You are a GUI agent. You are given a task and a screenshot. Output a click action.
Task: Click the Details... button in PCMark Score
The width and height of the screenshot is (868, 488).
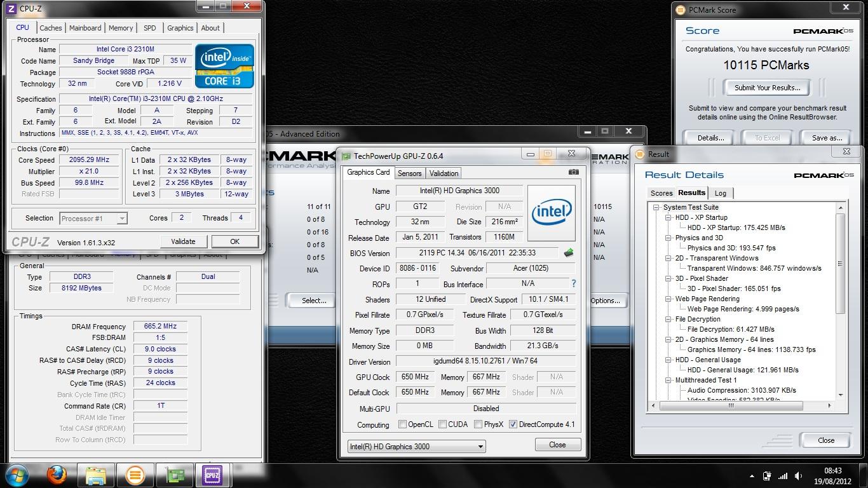(x=710, y=138)
